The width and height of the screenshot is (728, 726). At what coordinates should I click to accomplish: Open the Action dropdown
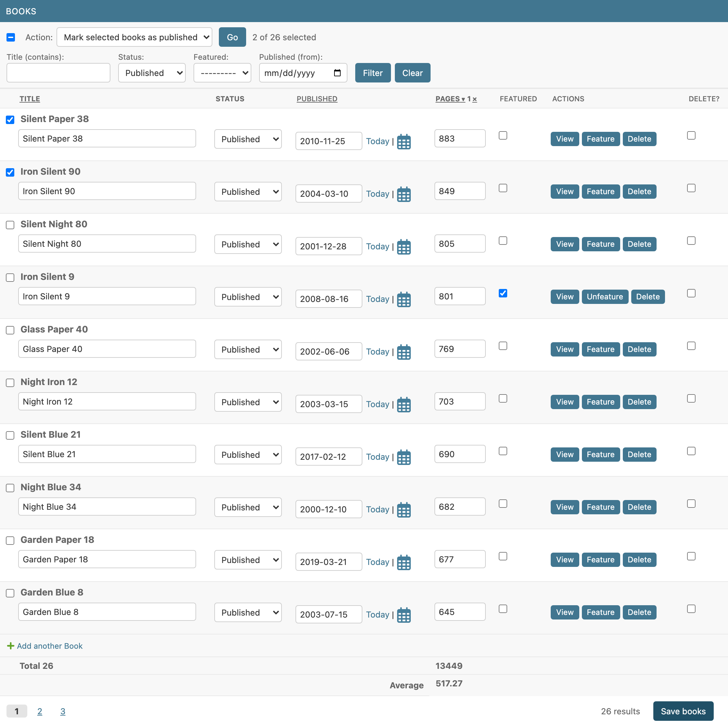[x=134, y=37]
